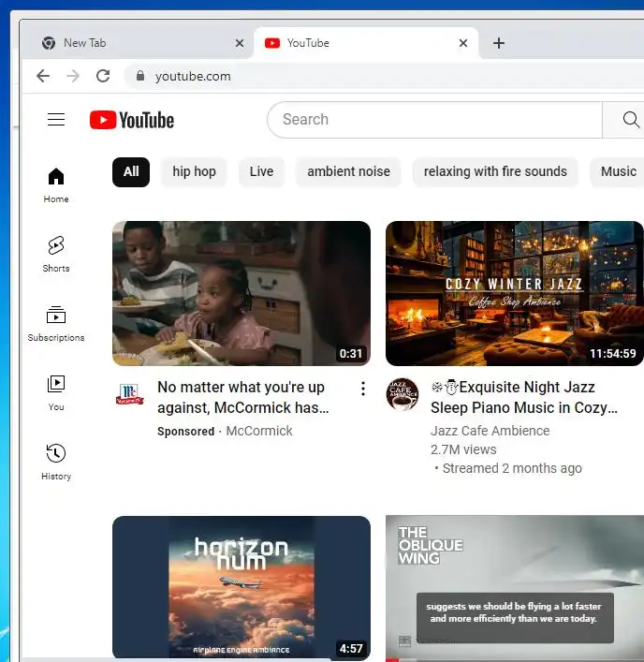
Task: Click the 0:31 duration badge
Action: [x=351, y=353]
